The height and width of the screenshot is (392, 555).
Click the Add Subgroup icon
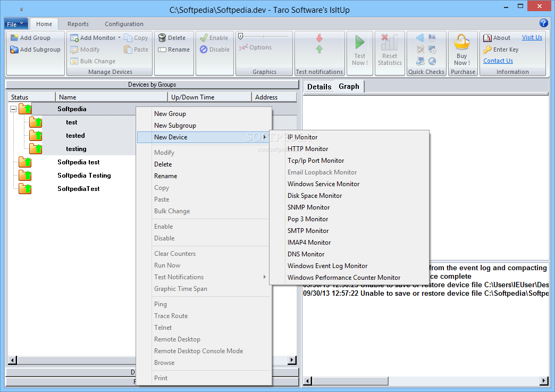coord(14,49)
